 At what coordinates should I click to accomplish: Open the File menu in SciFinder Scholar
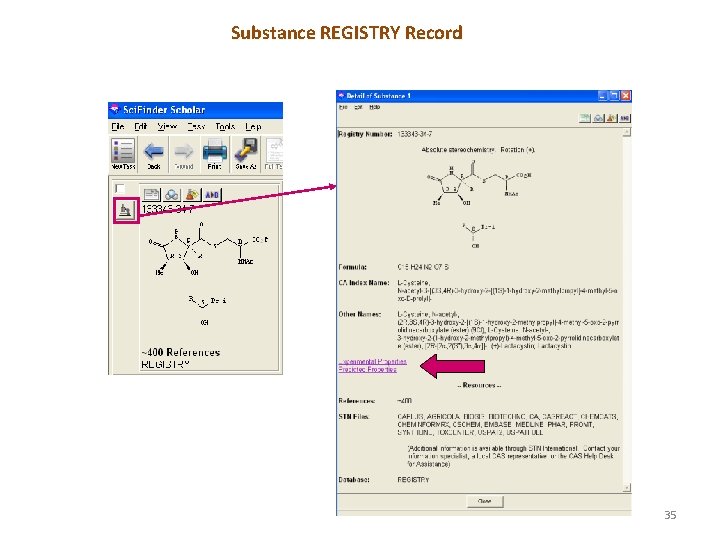[x=118, y=126]
